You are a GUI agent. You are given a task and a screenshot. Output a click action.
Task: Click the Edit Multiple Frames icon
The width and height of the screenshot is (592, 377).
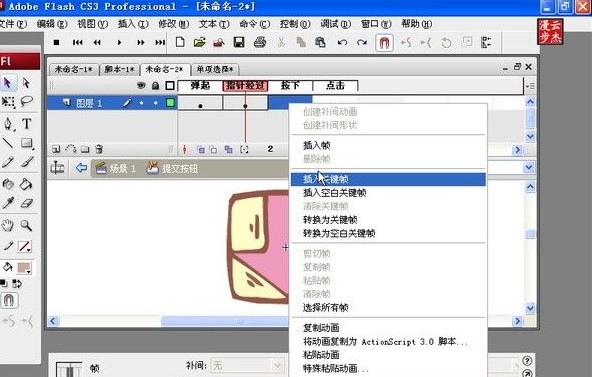[x=228, y=149]
